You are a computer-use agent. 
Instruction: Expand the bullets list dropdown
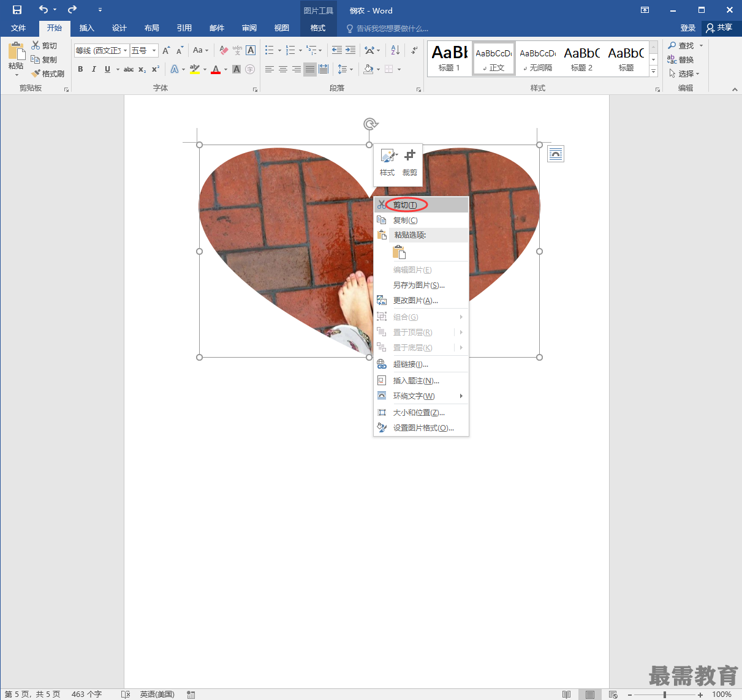(x=280, y=50)
